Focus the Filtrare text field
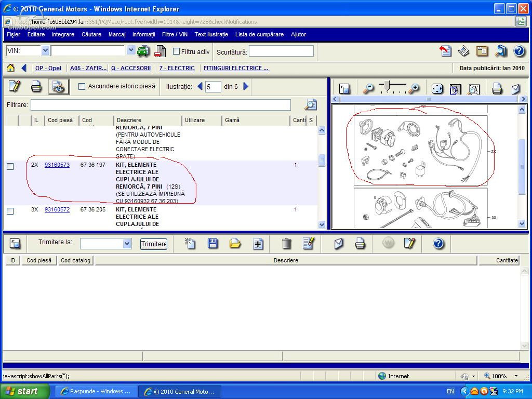The image size is (532, 399). [161, 105]
